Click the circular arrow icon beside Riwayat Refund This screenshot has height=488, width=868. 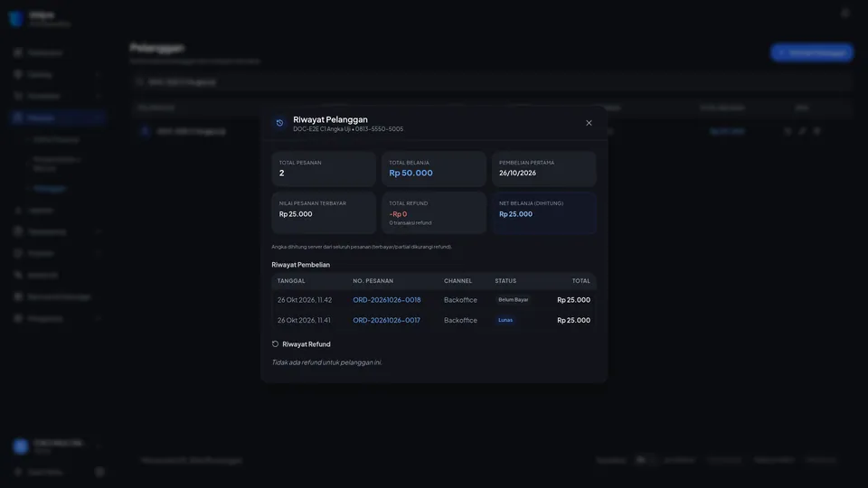275,344
